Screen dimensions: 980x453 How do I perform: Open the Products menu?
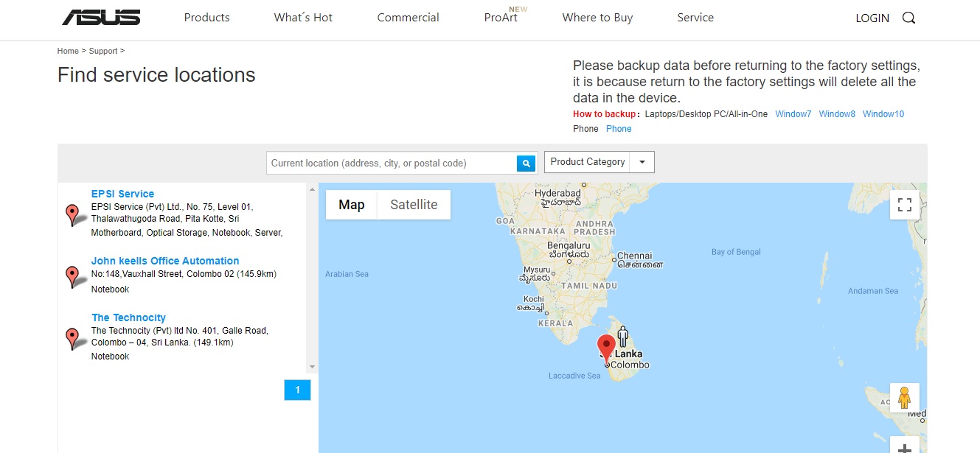pos(207,18)
